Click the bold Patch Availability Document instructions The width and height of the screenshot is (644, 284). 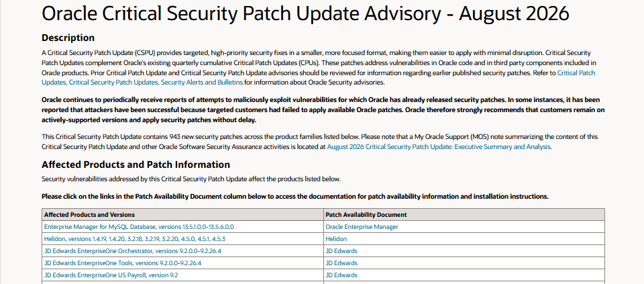click(295, 196)
